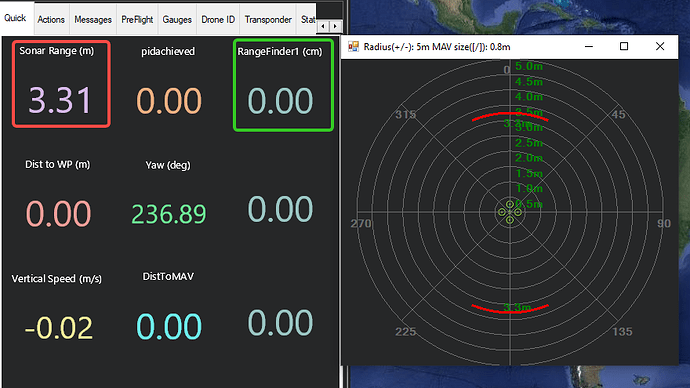Click the 2.0m ring label on radar

point(529,158)
